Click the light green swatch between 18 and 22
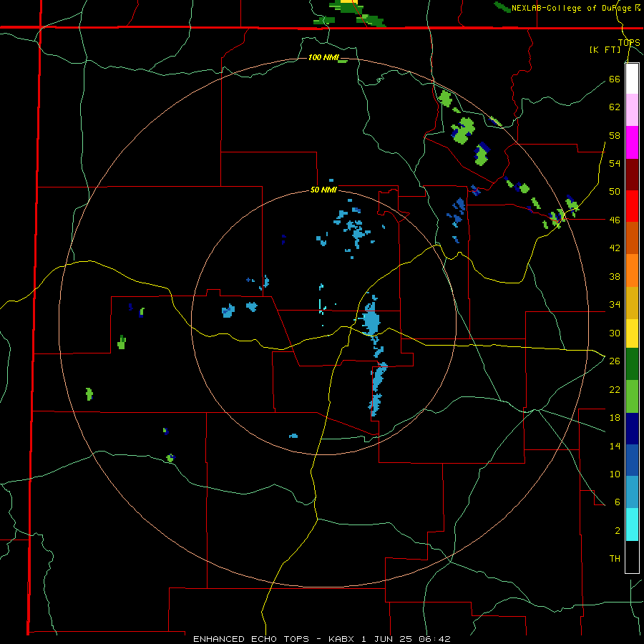This screenshot has height=644, width=644. 632,396
